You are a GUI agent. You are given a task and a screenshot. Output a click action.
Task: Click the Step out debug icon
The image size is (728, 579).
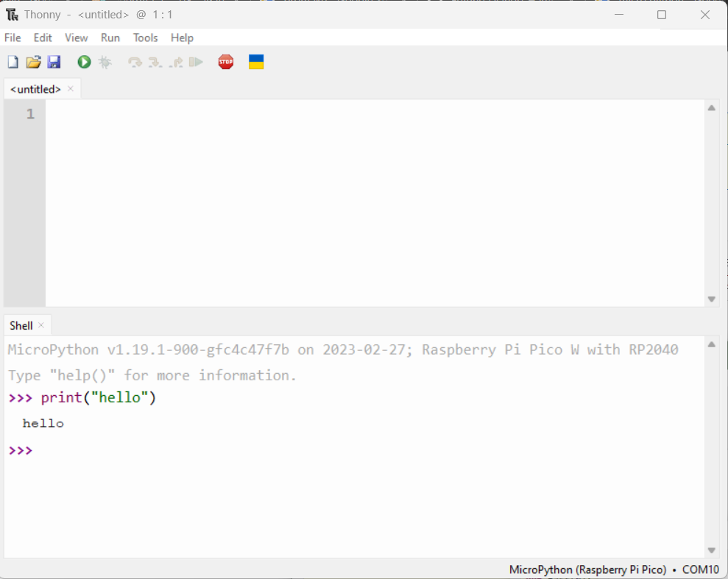tap(176, 62)
